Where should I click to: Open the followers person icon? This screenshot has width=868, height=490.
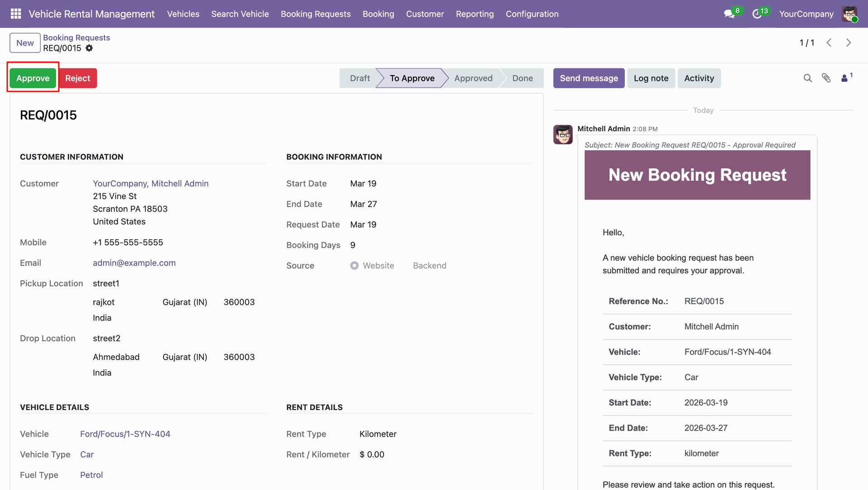coord(844,78)
